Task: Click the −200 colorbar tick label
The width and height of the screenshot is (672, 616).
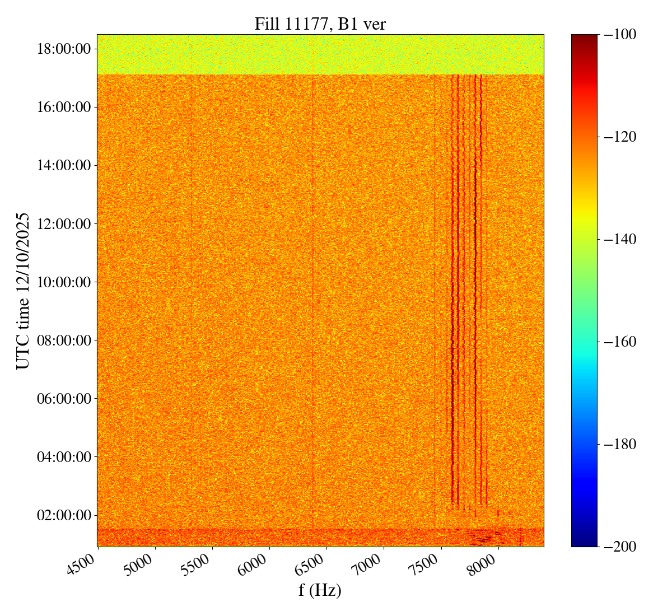Action: [x=618, y=546]
